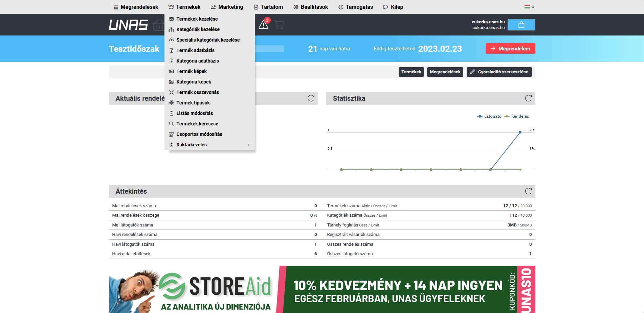This screenshot has height=313, width=644.
Task: Toggle the Látogató series in chart legend
Action: 489,116
